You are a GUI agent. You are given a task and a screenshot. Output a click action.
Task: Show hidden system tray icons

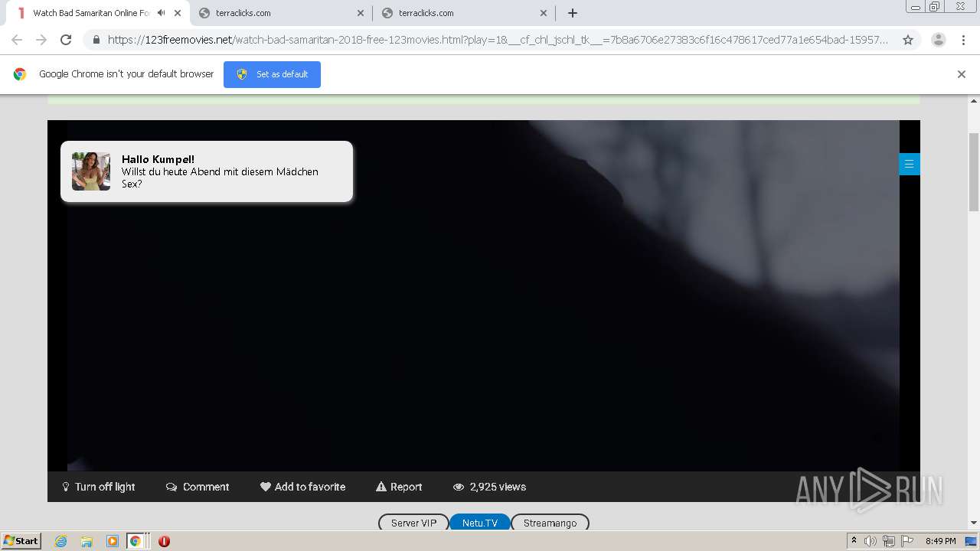[x=854, y=540]
